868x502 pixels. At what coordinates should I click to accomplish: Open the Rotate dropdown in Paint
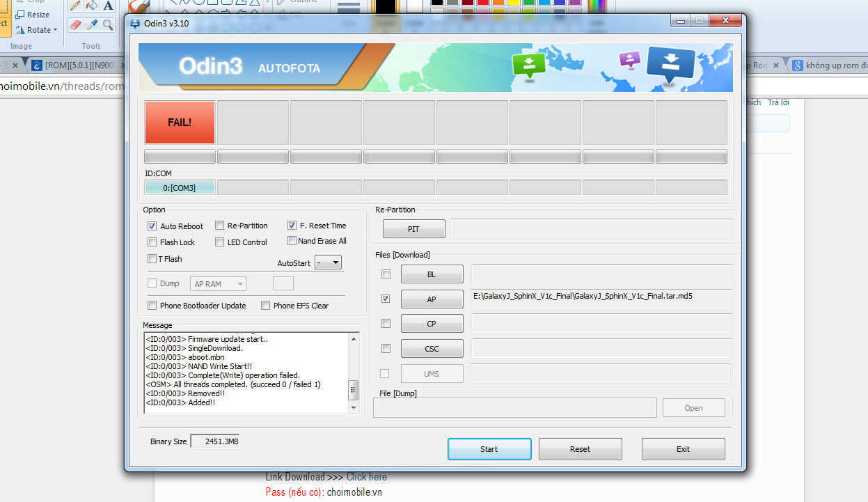pos(37,30)
